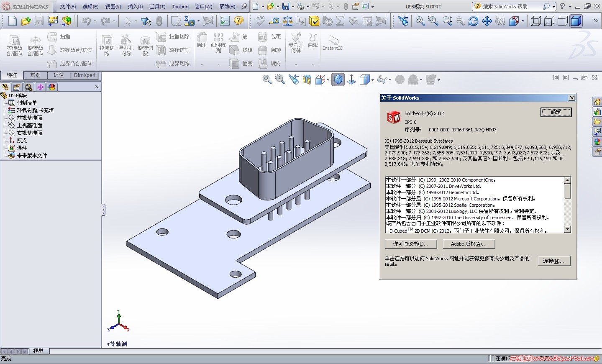The width and height of the screenshot is (602, 364).
Task: Switch to ConfigurationManager panel icon
Action: click(28, 87)
